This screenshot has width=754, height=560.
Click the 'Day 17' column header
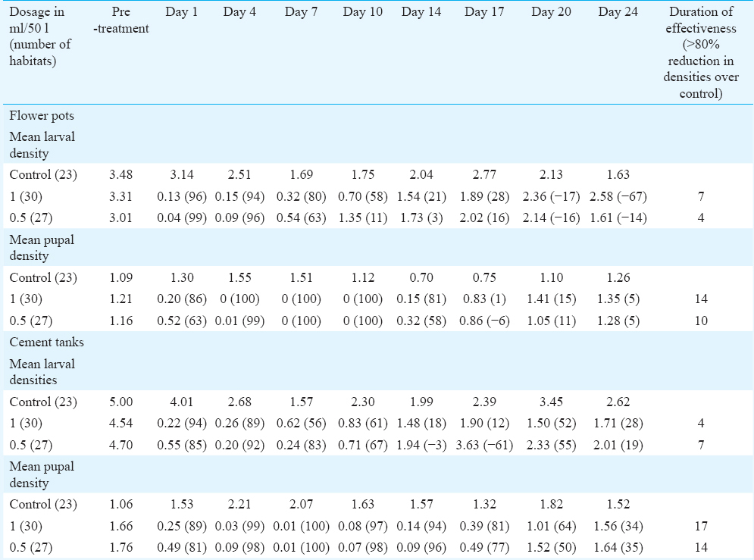pyautogui.click(x=484, y=12)
